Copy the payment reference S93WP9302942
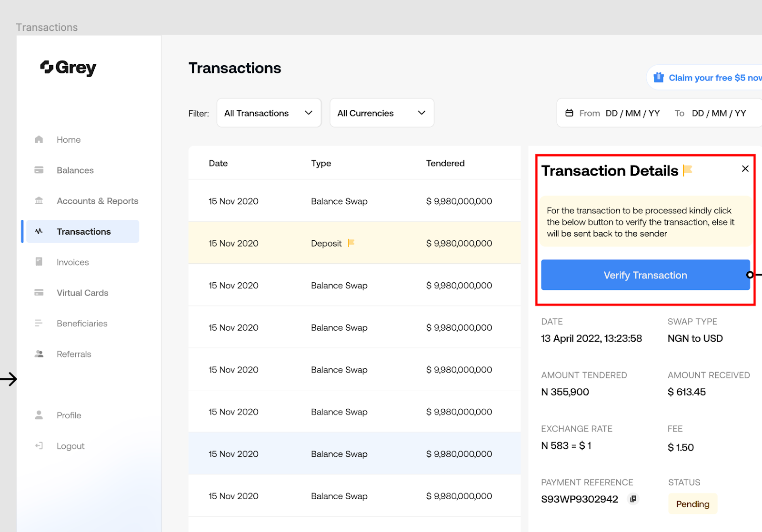This screenshot has width=762, height=532. tap(632, 498)
